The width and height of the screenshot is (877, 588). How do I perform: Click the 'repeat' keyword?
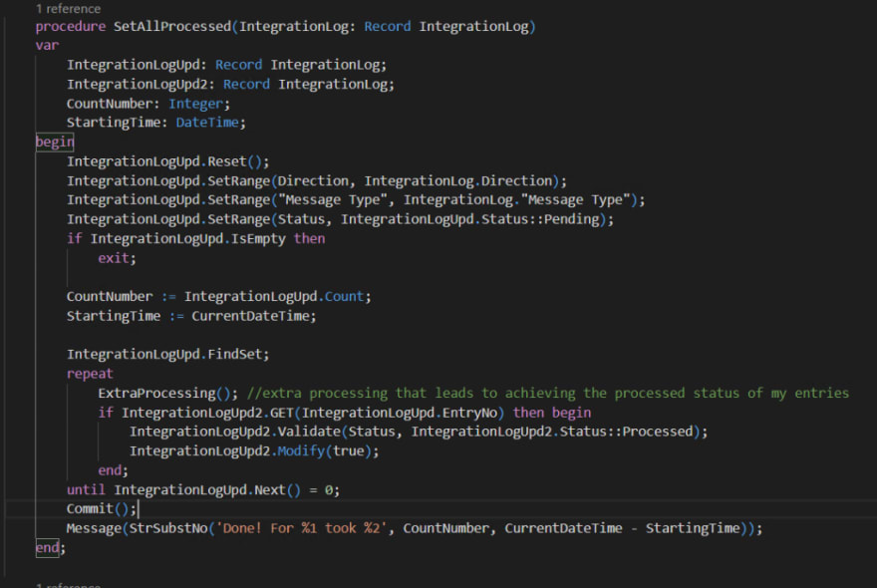[x=90, y=374]
